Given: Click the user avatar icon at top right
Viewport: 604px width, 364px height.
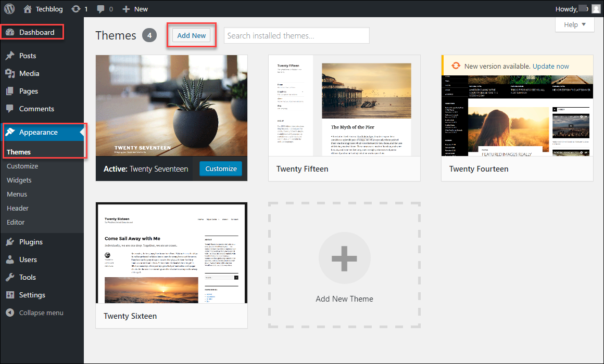Looking at the screenshot, I should pos(596,9).
